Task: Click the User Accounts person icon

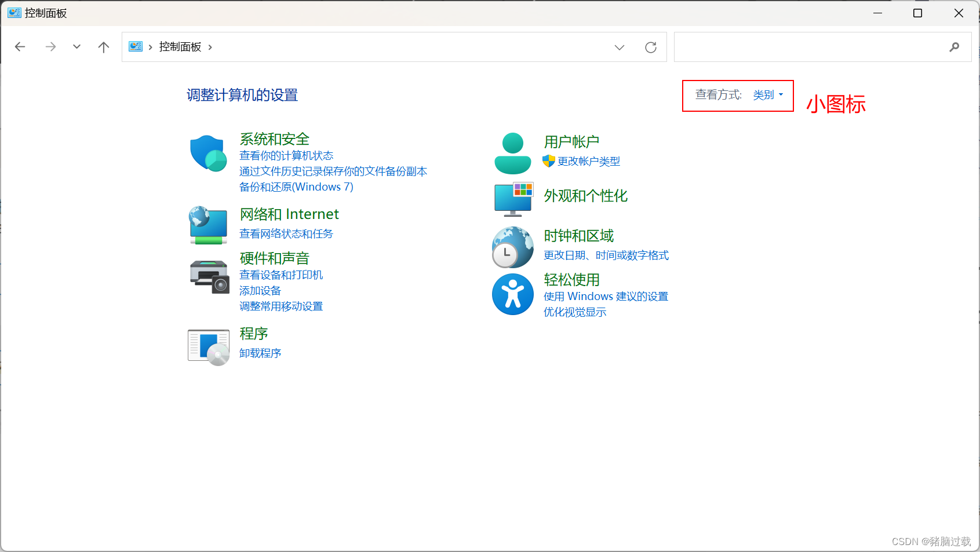Action: coord(513,153)
